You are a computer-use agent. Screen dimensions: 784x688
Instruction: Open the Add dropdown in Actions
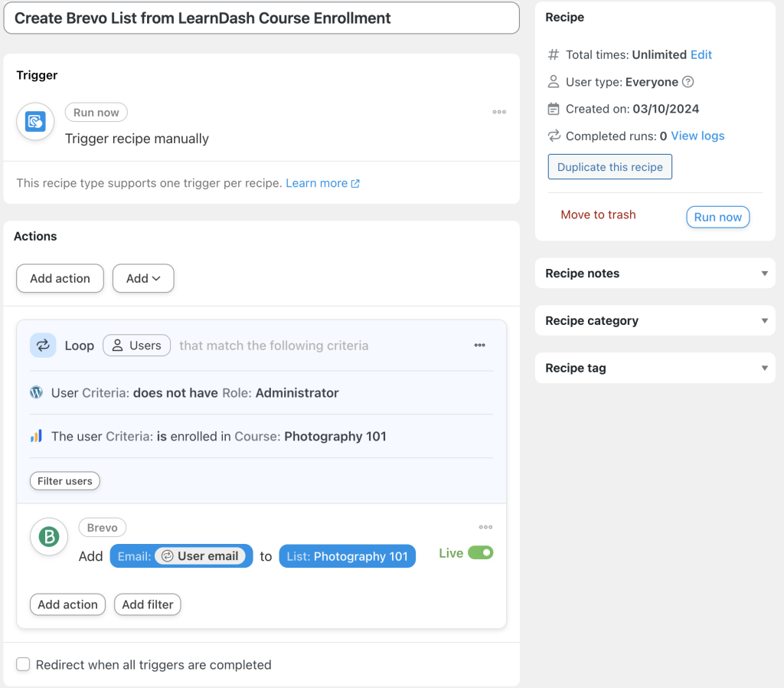142,278
